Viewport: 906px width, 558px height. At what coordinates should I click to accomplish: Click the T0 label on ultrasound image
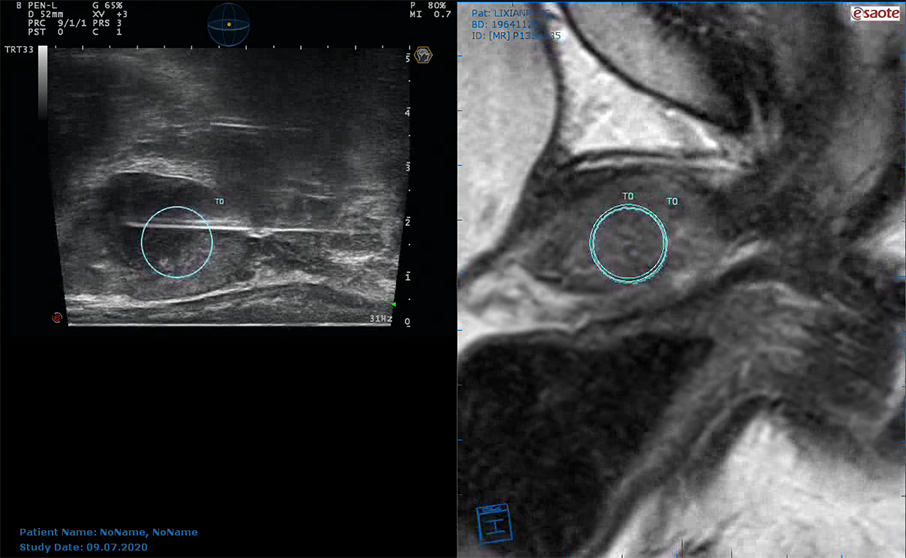[x=220, y=202]
